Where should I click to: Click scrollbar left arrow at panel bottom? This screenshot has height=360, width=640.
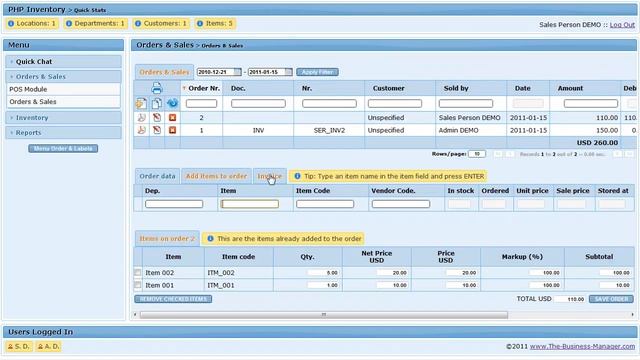click(136, 315)
